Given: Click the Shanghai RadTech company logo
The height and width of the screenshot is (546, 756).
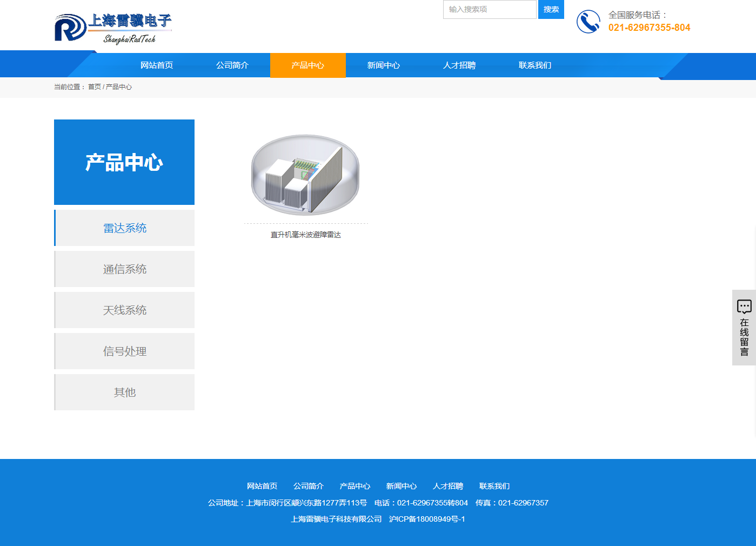Looking at the screenshot, I should (x=113, y=28).
